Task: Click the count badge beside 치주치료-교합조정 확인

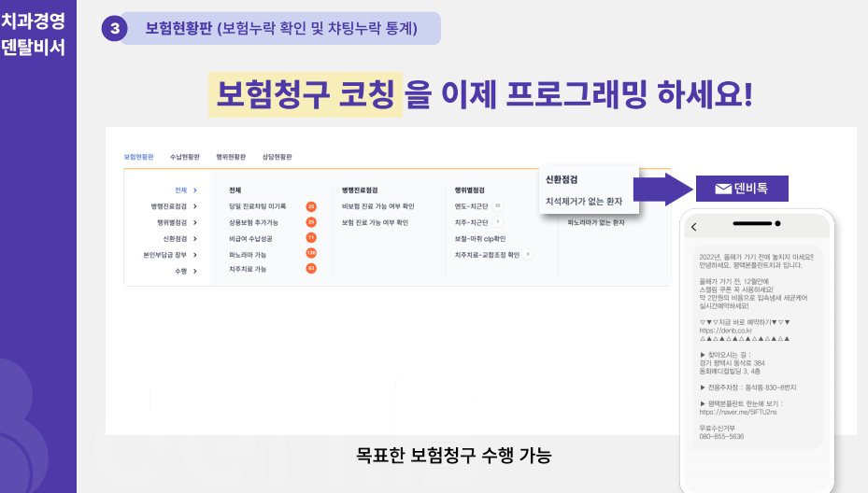Action: click(x=528, y=254)
